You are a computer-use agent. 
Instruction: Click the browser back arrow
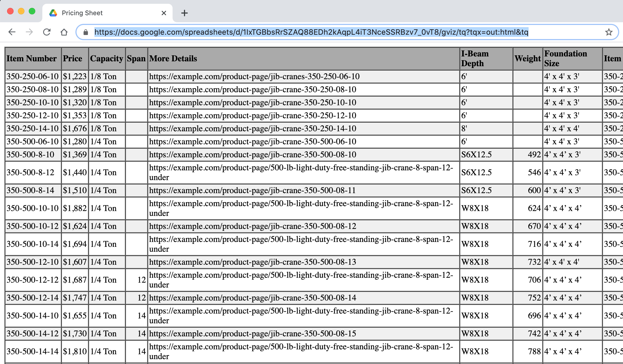click(x=12, y=32)
